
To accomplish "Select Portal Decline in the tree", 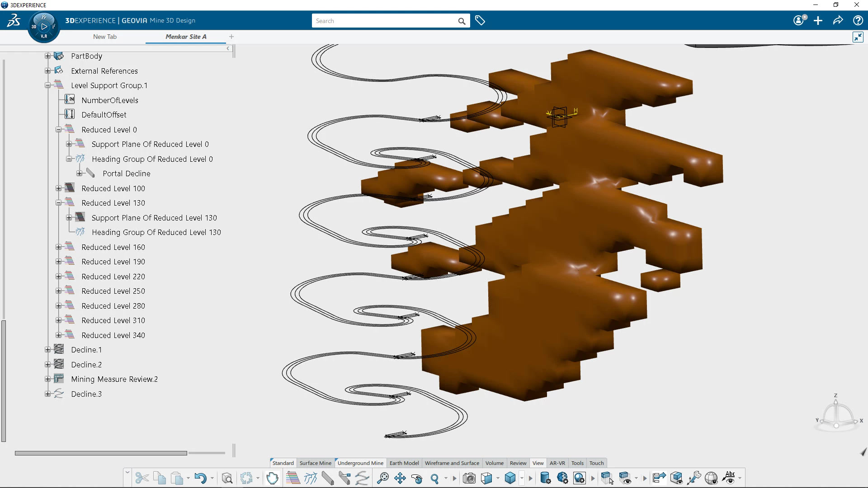I will click(126, 174).
